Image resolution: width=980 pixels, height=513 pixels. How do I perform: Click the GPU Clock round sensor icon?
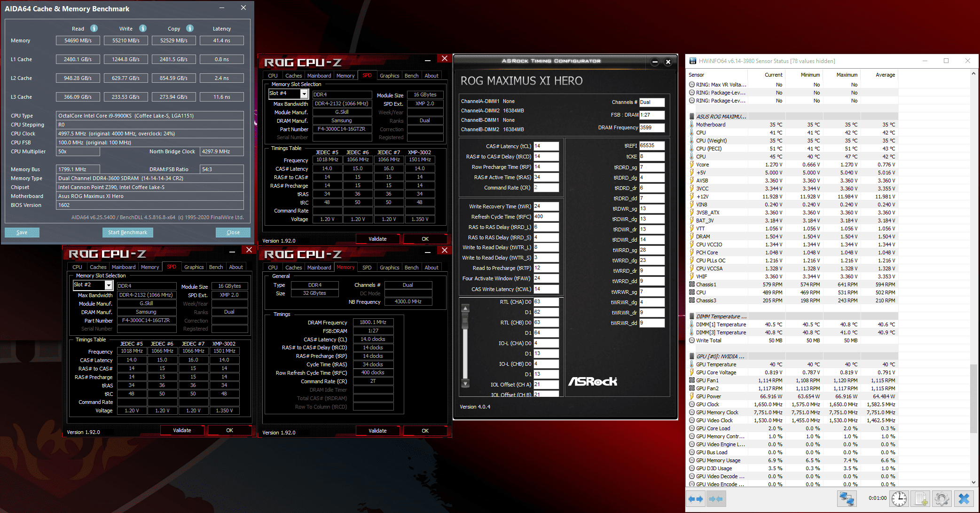pos(692,404)
